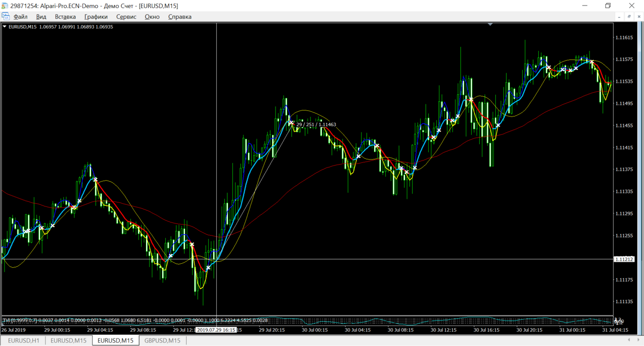Click the 1.11212 crosshair price label
The height and width of the screenshot is (346, 644).
coord(624,259)
